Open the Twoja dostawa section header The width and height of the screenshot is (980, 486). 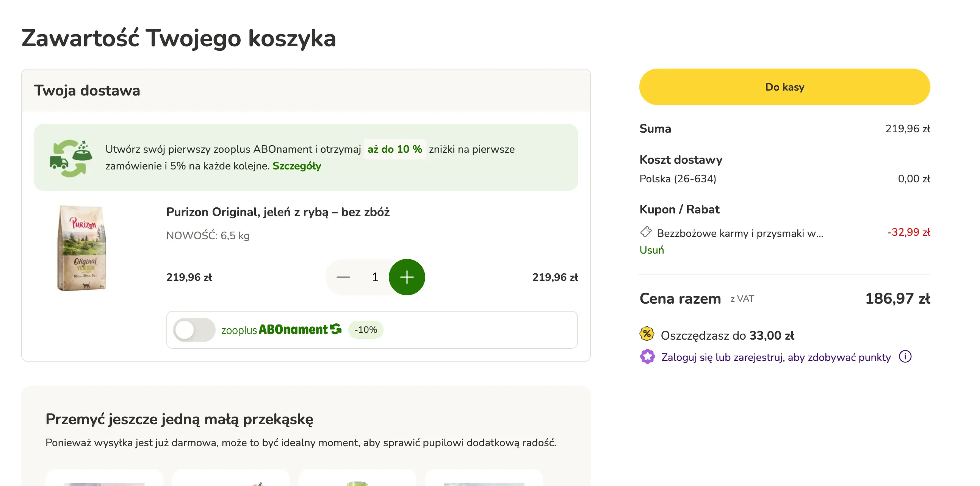88,90
